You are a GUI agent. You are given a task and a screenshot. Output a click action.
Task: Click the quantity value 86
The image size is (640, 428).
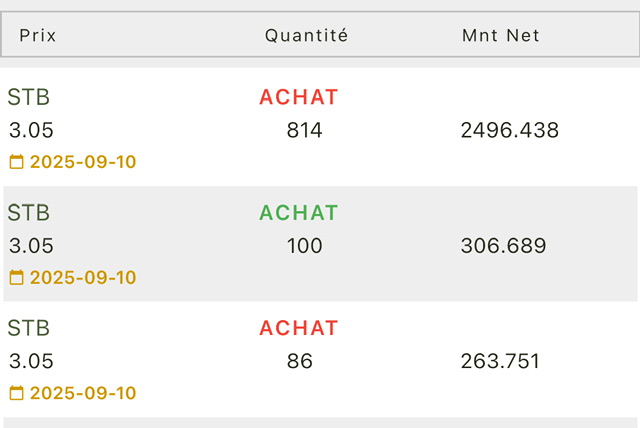300,361
